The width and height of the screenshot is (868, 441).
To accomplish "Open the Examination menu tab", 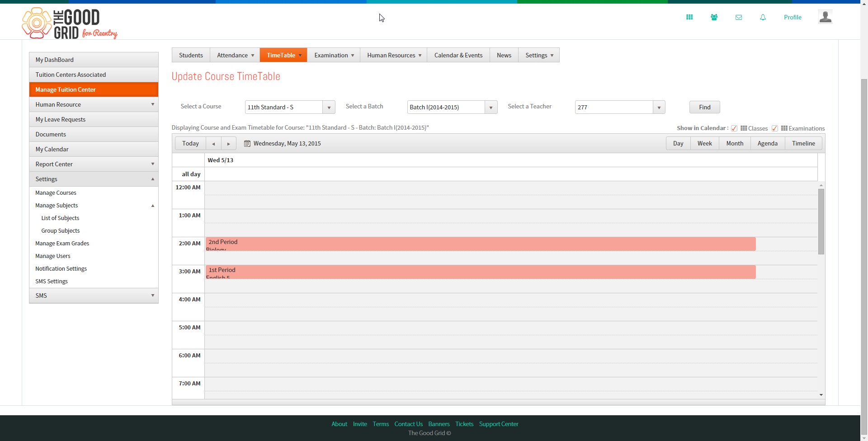I will click(x=334, y=55).
